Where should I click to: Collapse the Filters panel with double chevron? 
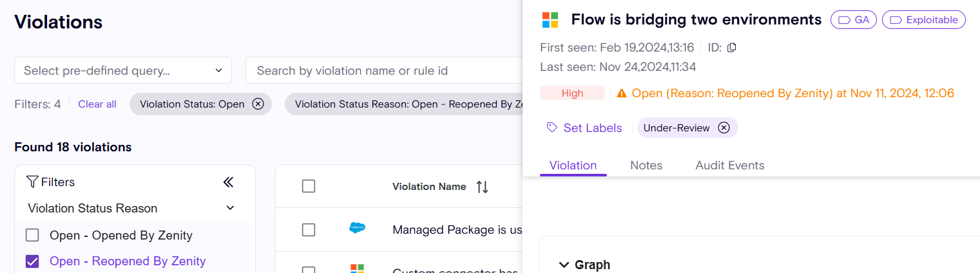(228, 182)
